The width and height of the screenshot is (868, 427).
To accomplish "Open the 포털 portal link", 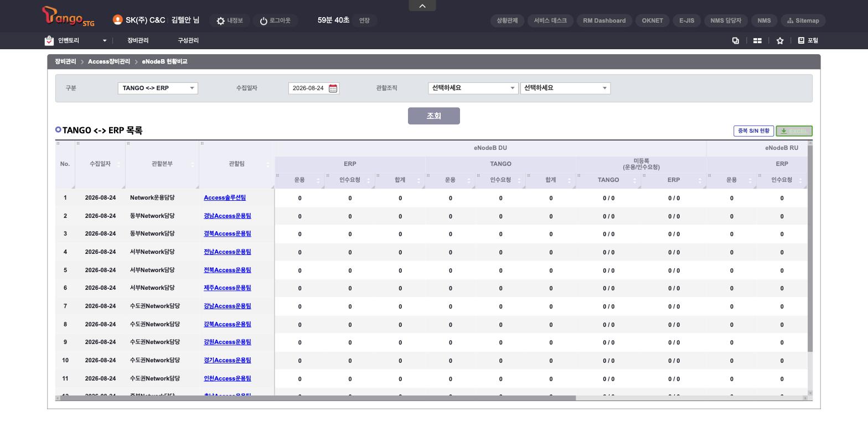I will coord(808,40).
